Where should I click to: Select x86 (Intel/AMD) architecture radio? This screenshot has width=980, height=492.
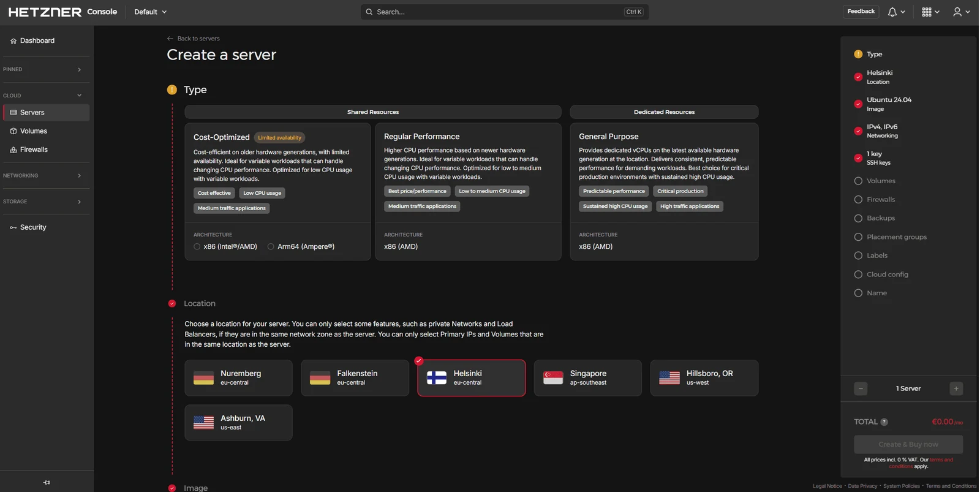coord(197,247)
